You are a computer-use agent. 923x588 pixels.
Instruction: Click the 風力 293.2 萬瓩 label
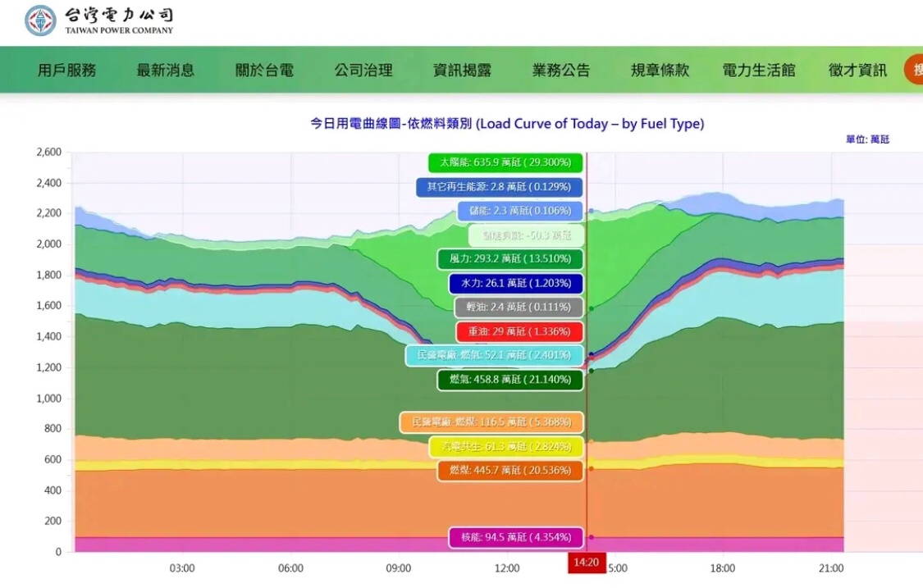[509, 259]
